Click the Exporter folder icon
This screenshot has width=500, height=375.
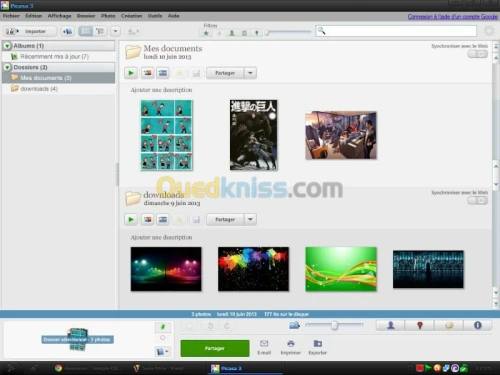pyautogui.click(x=318, y=347)
